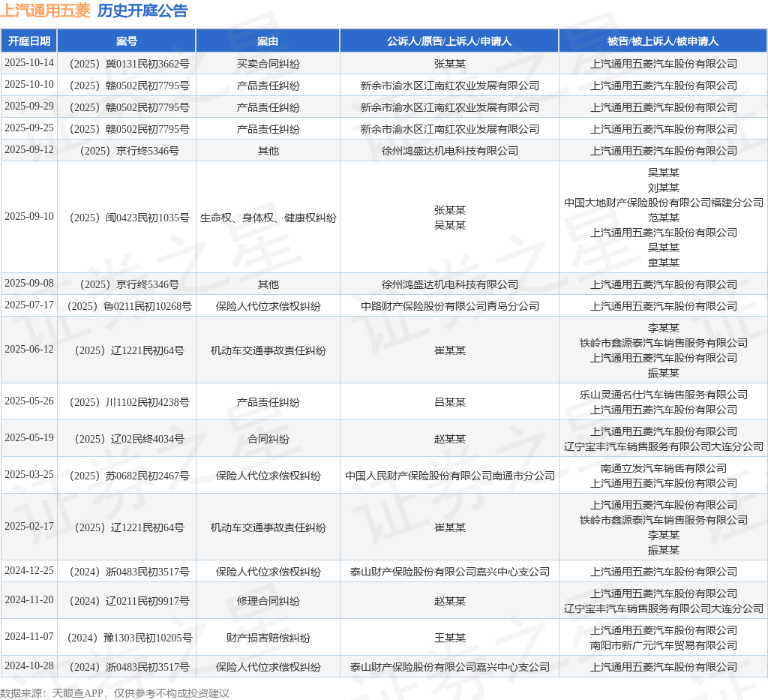Click date cell 2024-12-25
The image size is (768, 700).
pos(29,570)
